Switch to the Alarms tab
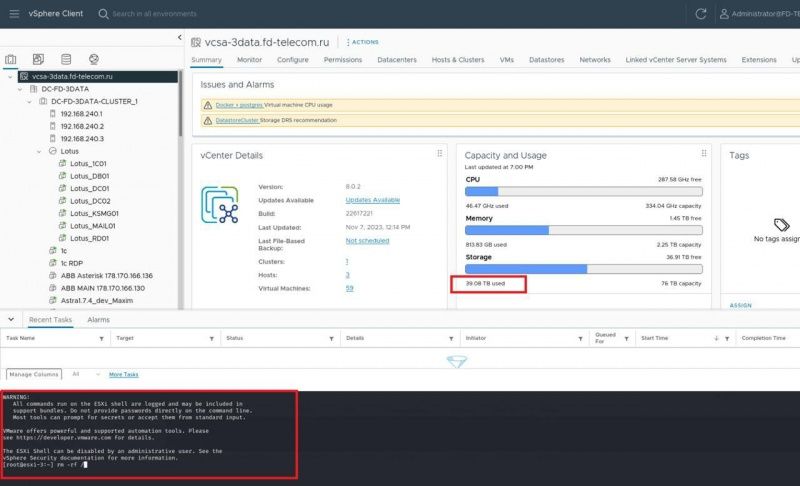The image size is (800, 486). (98, 319)
